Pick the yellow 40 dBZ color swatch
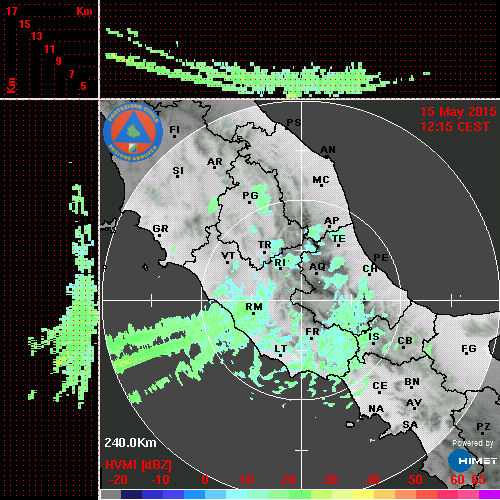500x500 pixels. 363,494
